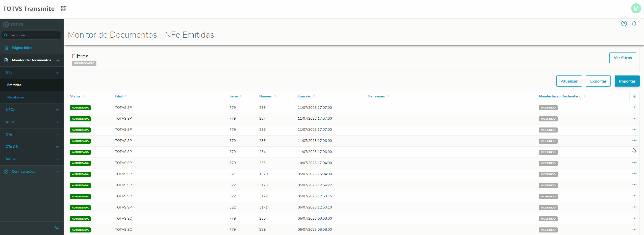The height and width of the screenshot is (235, 644).
Task: Click the TOTVS logo in sidebar
Action: tap(13, 24)
